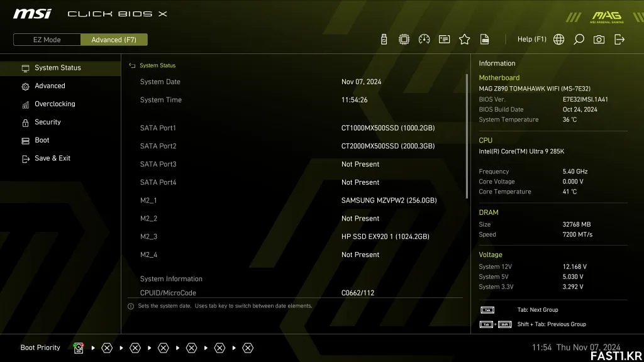
Task: Select M2_1 SAMSUNG MZVPW2 entry
Action: coord(389,200)
